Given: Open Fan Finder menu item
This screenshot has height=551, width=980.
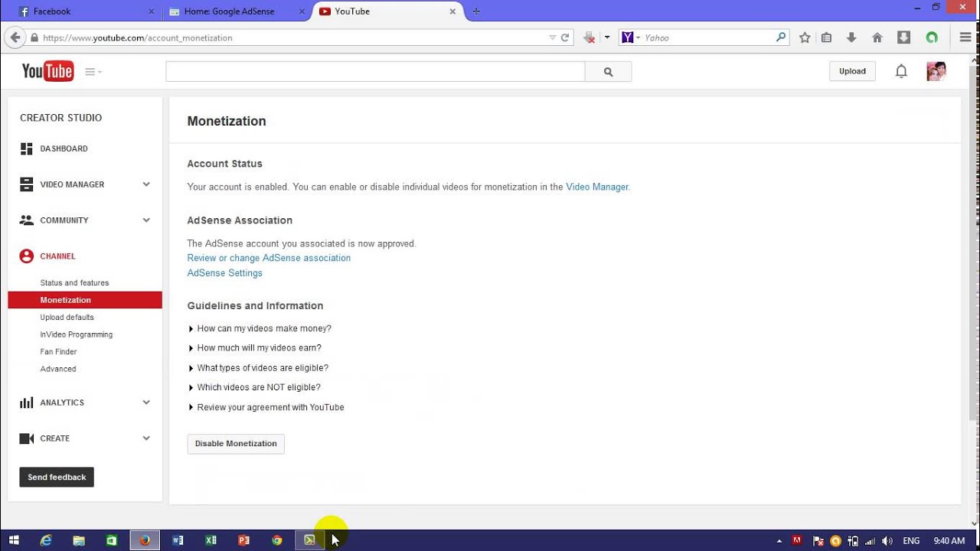Looking at the screenshot, I should click(58, 352).
